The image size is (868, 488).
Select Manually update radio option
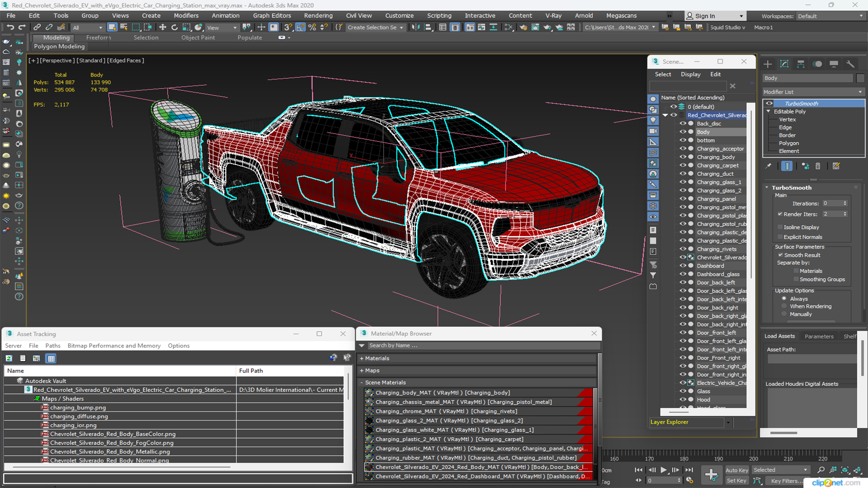tap(784, 314)
